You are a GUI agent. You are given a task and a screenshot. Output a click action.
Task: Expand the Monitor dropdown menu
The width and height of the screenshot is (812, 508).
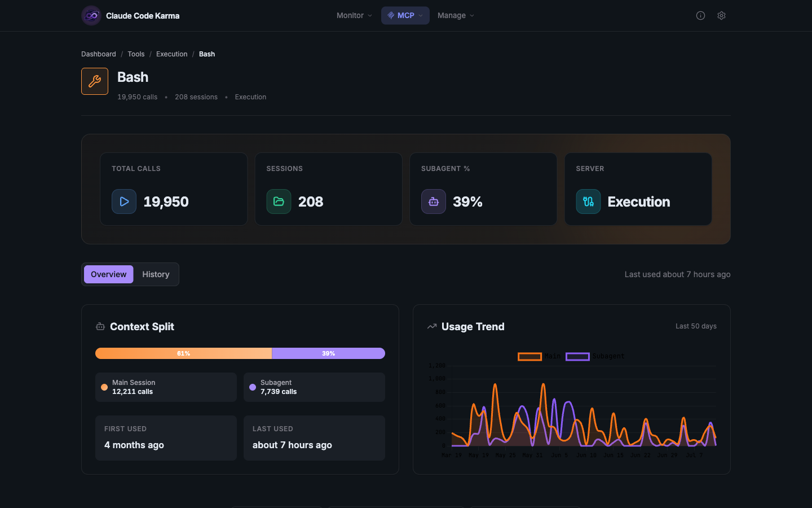[354, 16]
